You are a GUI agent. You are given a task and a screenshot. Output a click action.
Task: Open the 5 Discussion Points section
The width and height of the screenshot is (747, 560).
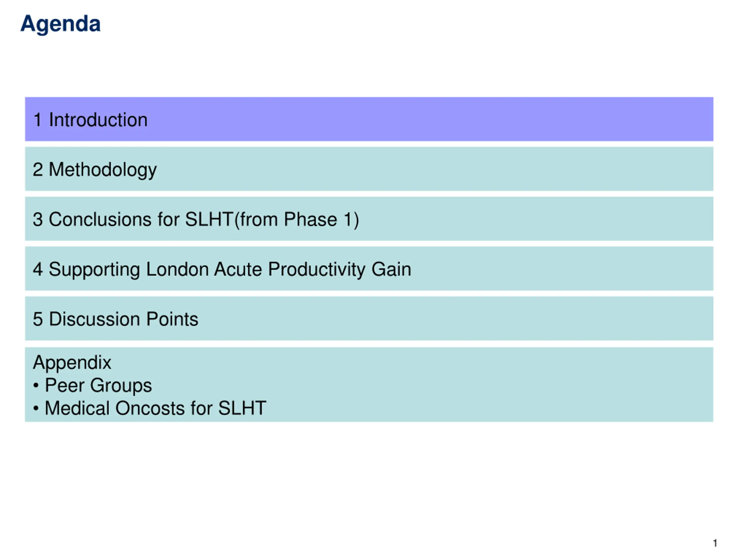[369, 319]
